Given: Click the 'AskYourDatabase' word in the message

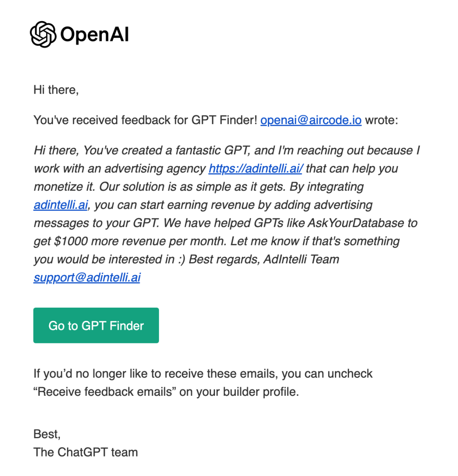Looking at the screenshot, I should point(356,223).
